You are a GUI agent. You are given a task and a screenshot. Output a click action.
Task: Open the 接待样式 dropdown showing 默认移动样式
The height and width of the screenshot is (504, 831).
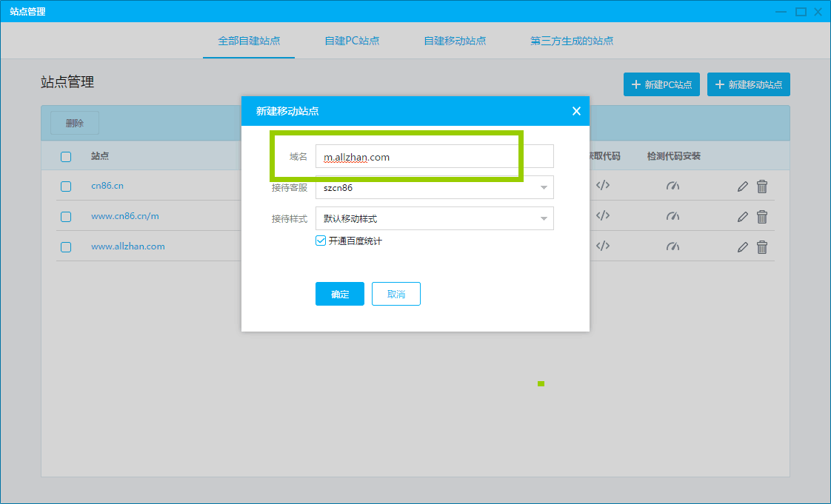(x=435, y=218)
